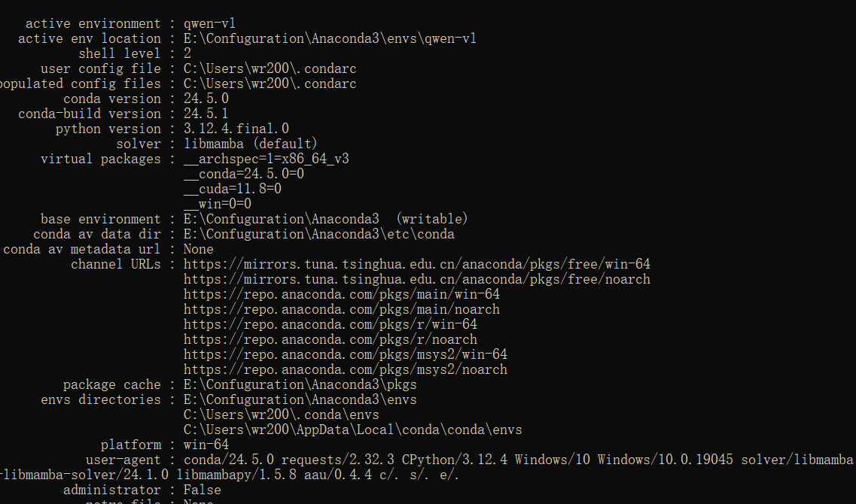Screen dimensions: 856x504
Task: Click the platform win-64 value
Action: (x=206, y=445)
